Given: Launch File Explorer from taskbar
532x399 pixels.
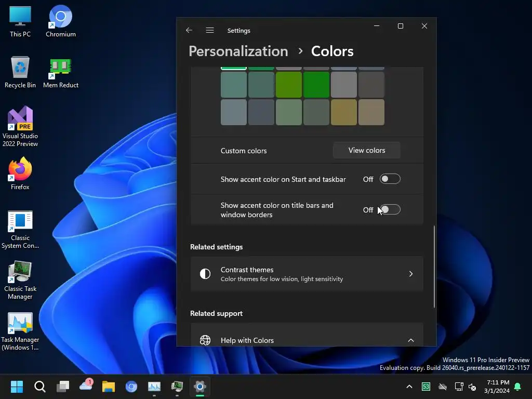Looking at the screenshot, I should pyautogui.click(x=109, y=386).
